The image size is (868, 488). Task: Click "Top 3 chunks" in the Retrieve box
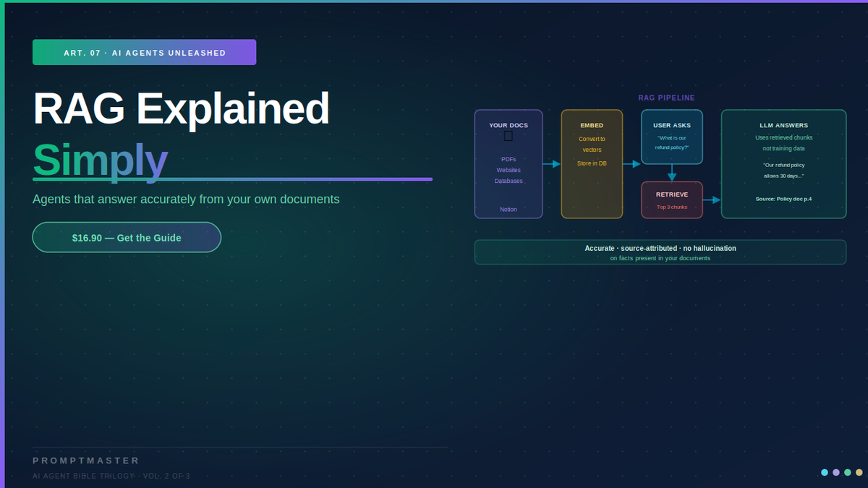click(672, 207)
